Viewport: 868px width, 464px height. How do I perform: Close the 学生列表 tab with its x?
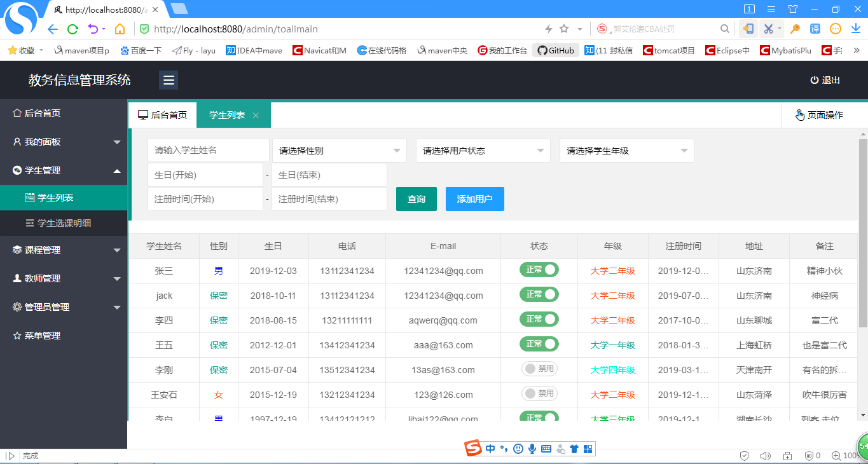256,115
